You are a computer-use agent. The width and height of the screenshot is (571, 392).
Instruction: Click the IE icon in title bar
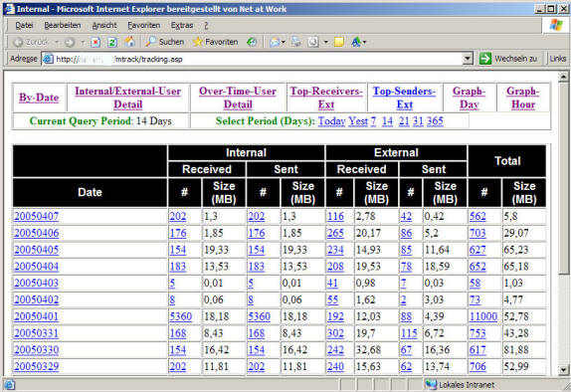click(9, 9)
